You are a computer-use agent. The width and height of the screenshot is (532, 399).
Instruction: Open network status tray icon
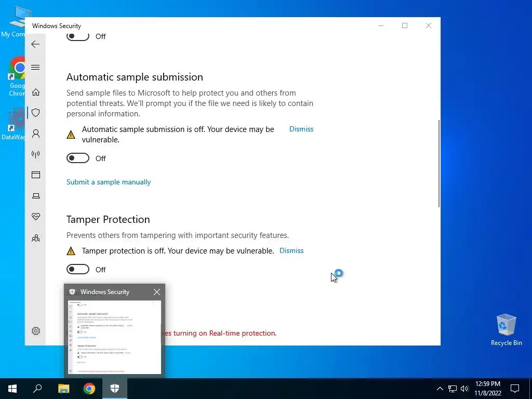pos(453,389)
